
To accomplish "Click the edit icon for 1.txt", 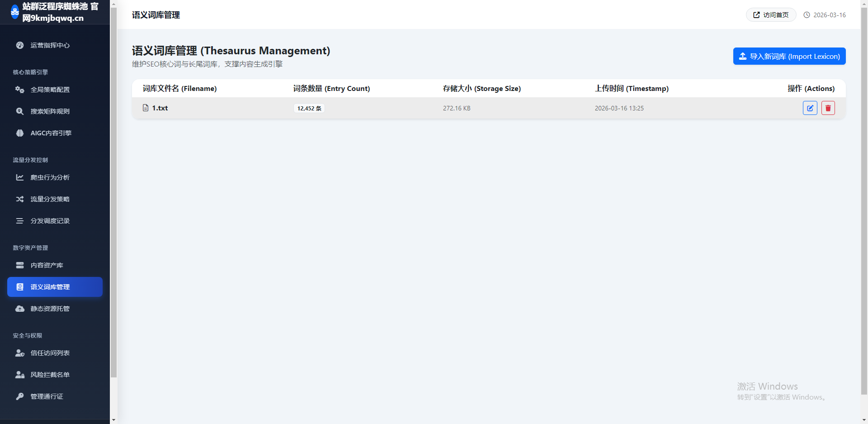I will coord(810,108).
